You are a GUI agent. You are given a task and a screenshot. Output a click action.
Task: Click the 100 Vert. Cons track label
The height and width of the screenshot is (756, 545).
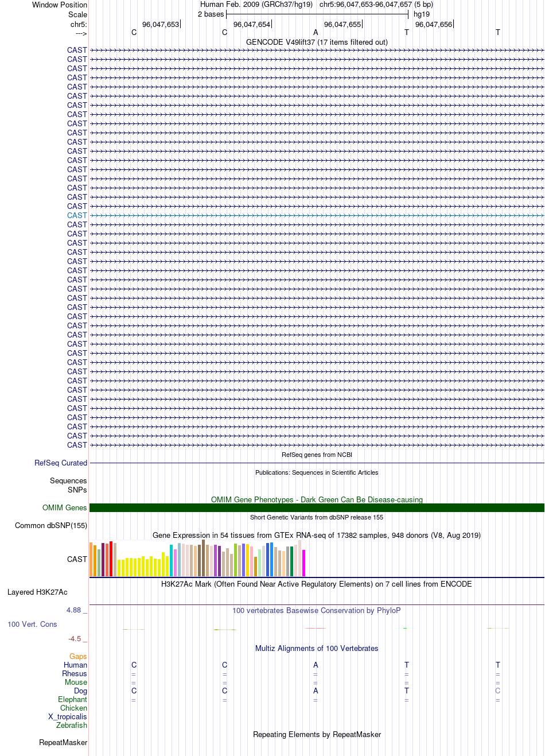click(x=32, y=624)
